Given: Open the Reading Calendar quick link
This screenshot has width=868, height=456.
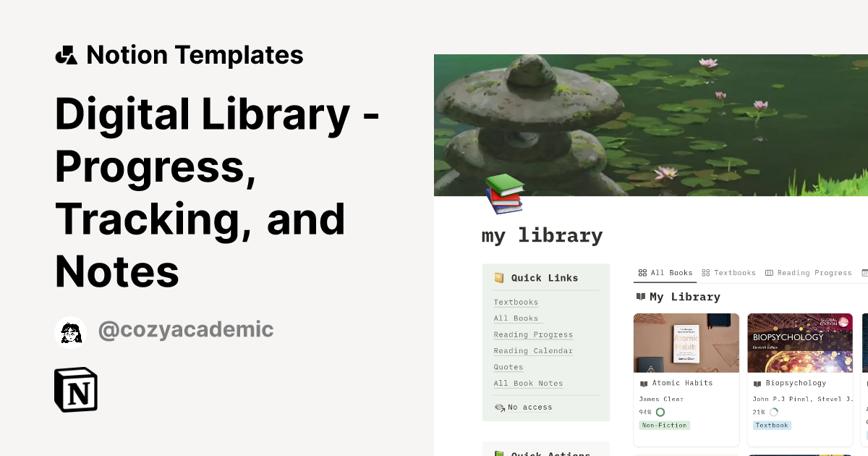Looking at the screenshot, I should 533,351.
